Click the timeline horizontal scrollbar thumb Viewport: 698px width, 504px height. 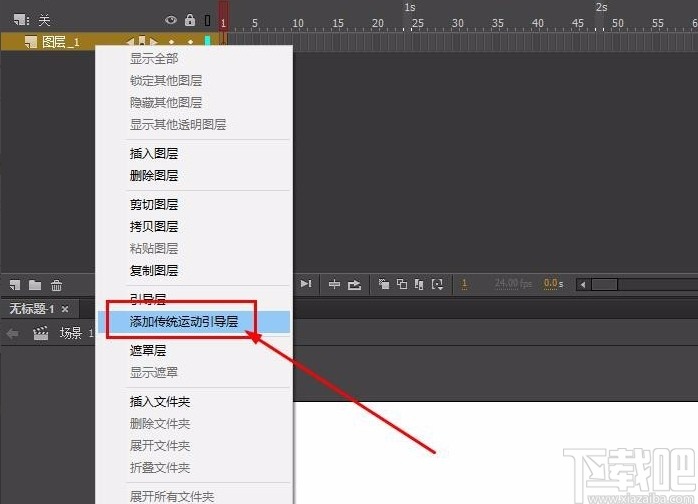click(x=604, y=284)
